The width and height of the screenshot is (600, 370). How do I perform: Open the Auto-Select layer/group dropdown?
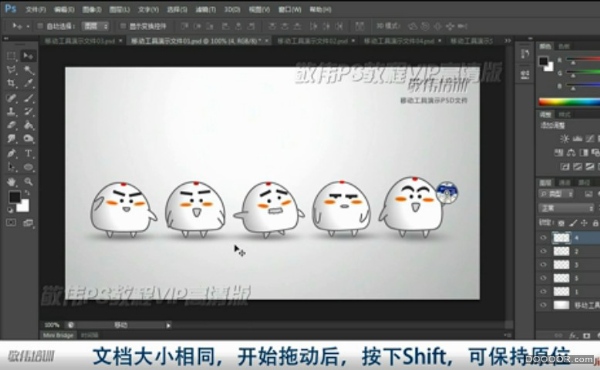pos(95,26)
